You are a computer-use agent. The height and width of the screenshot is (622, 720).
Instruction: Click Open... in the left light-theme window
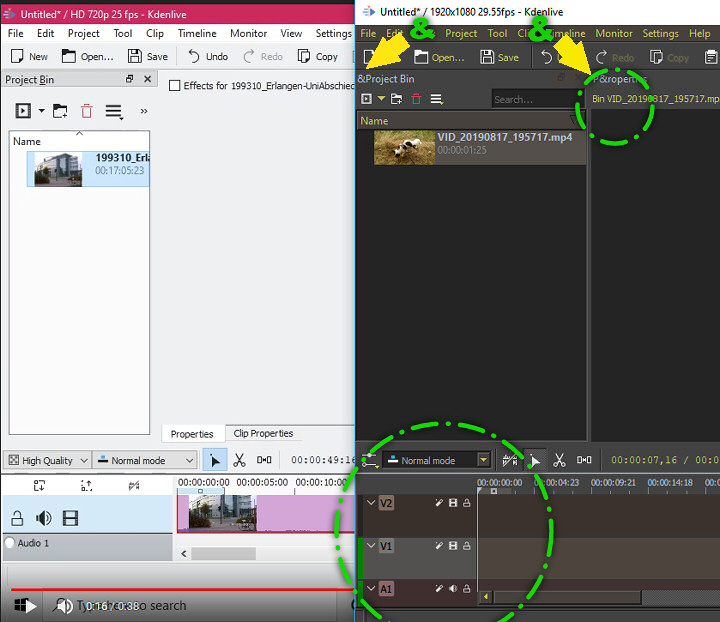pos(88,56)
